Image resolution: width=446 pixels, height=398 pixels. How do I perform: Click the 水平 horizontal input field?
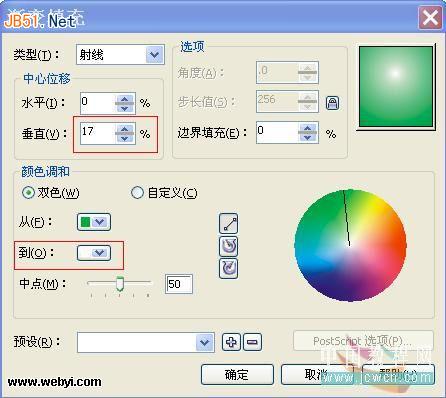click(x=98, y=103)
